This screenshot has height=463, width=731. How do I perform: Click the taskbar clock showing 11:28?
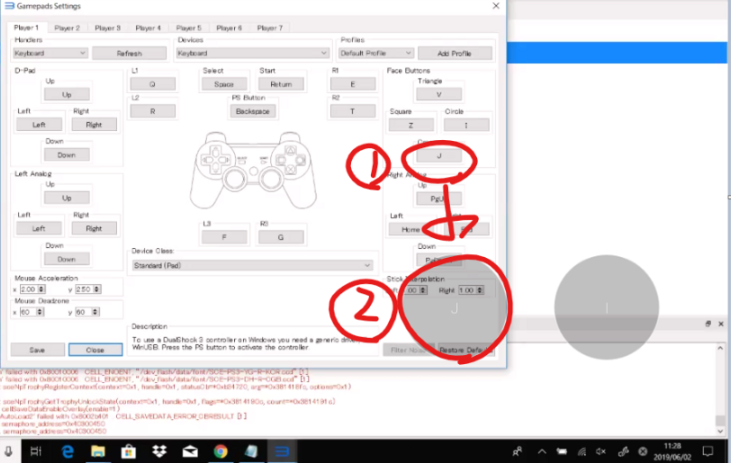[673, 451]
